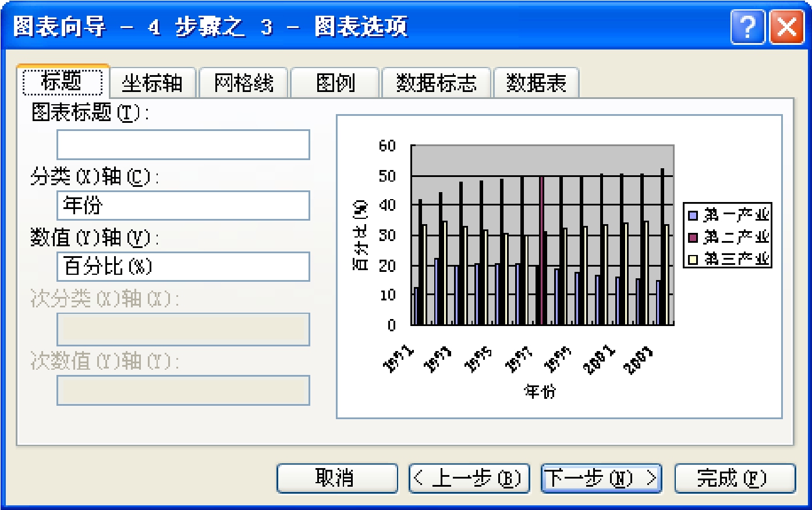
Task: Click the 分类(X)轴(C) label
Action: point(94,176)
